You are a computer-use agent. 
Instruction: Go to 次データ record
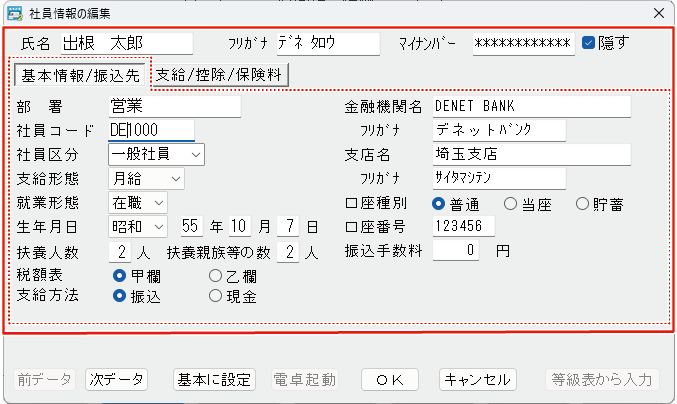pyautogui.click(x=116, y=380)
